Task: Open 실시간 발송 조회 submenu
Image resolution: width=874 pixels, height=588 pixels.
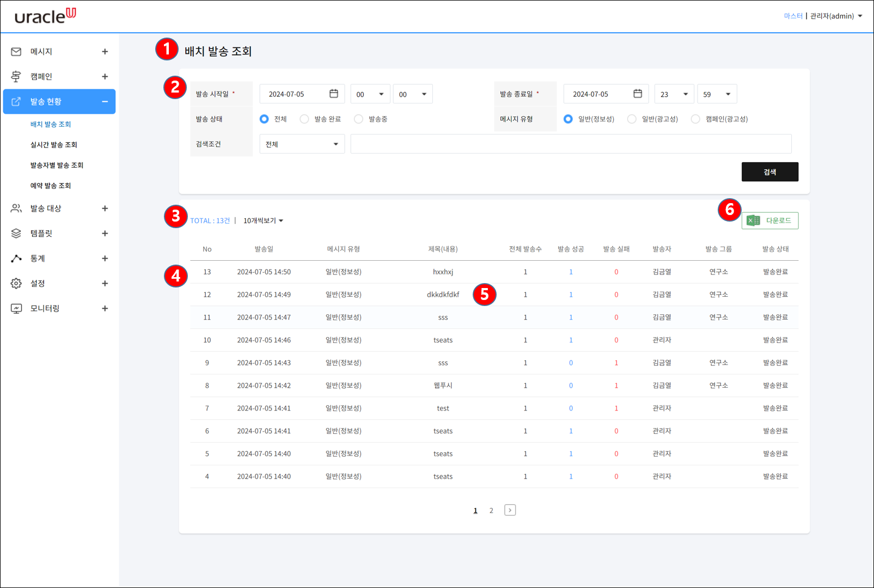Action: (x=54, y=145)
